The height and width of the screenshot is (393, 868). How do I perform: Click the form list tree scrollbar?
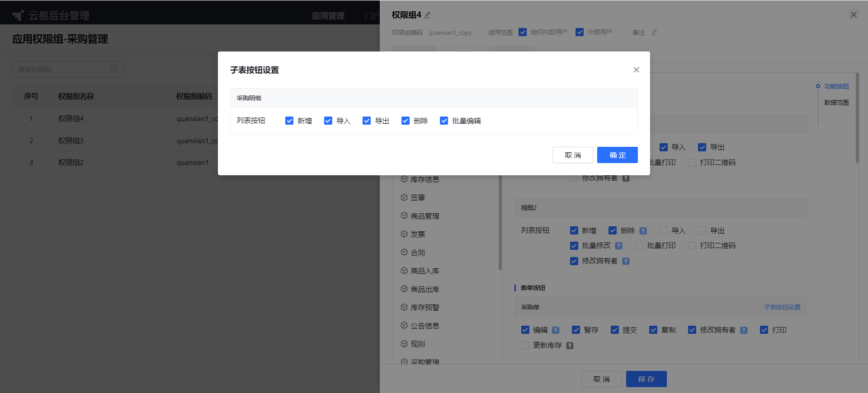point(500,222)
